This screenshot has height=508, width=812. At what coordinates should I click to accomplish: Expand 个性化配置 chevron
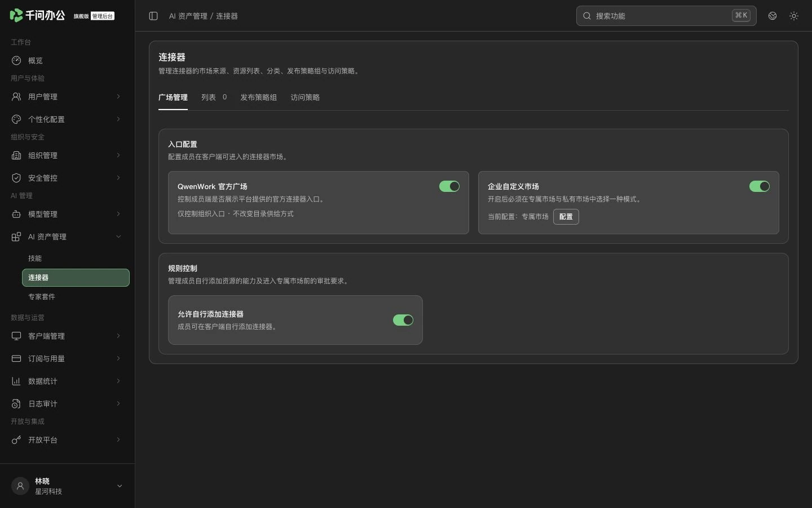118,119
